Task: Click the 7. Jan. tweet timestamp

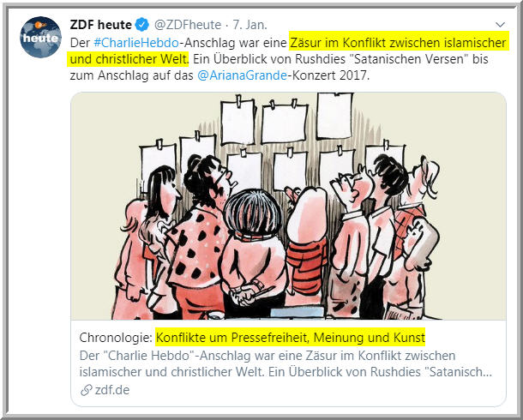Action: 249,25
